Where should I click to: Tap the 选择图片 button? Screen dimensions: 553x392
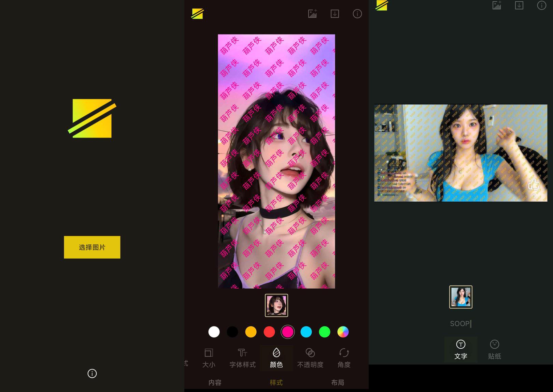(x=92, y=247)
